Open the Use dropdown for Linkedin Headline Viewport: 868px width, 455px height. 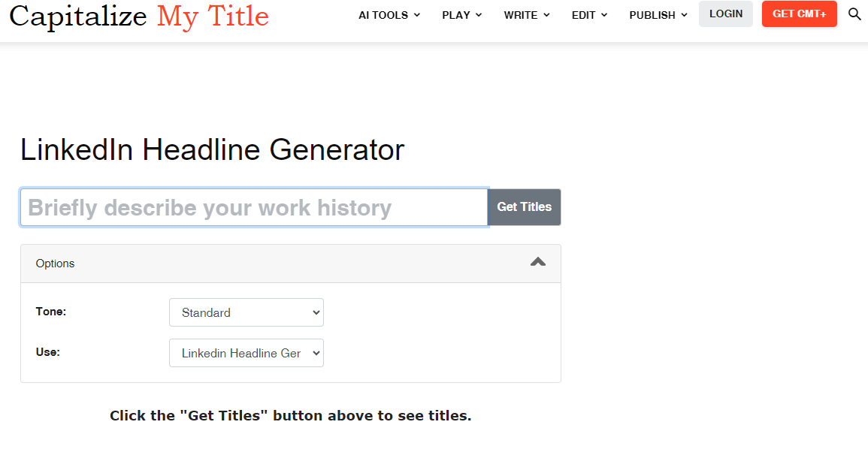[246, 353]
